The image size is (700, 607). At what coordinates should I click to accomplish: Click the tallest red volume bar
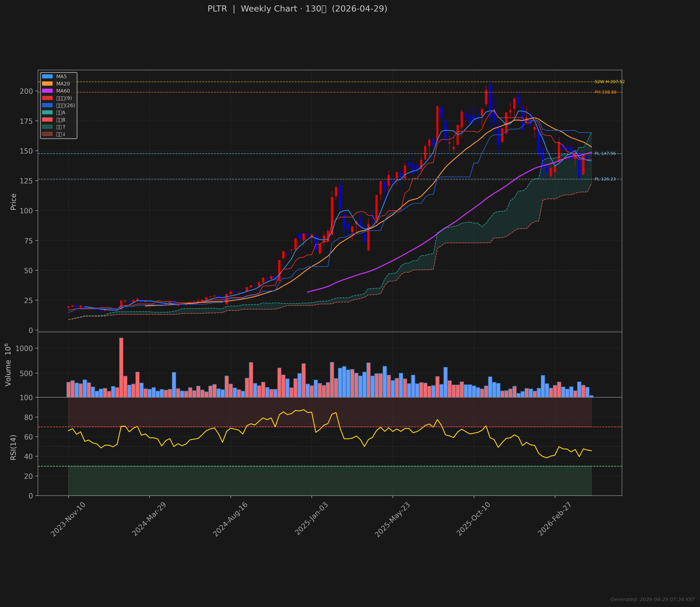(121, 367)
